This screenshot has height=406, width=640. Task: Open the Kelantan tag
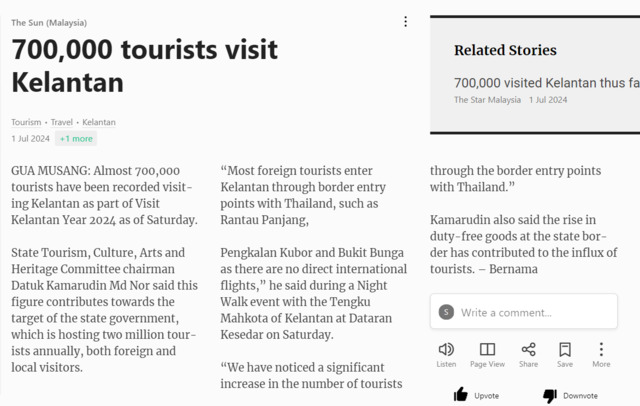(99, 122)
